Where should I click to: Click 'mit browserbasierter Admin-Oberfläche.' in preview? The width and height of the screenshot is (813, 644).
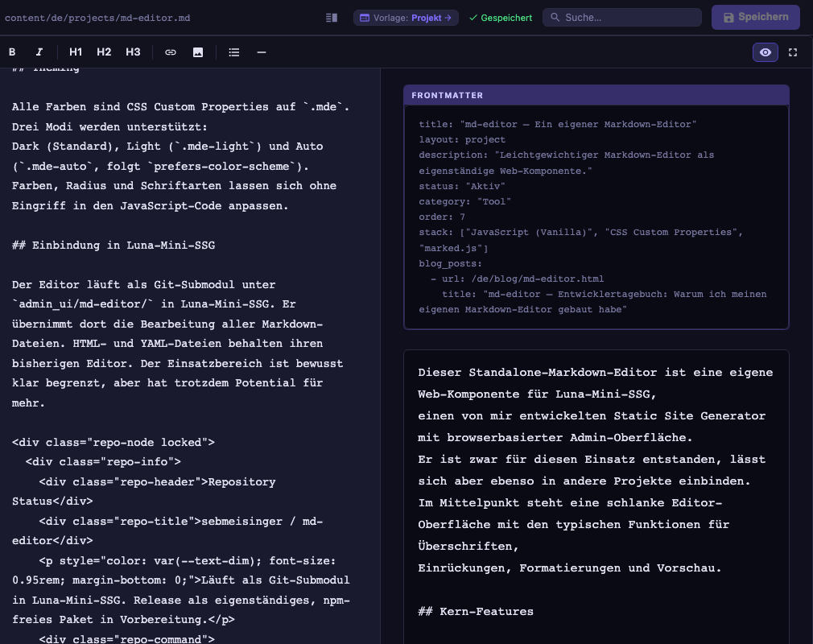click(555, 438)
